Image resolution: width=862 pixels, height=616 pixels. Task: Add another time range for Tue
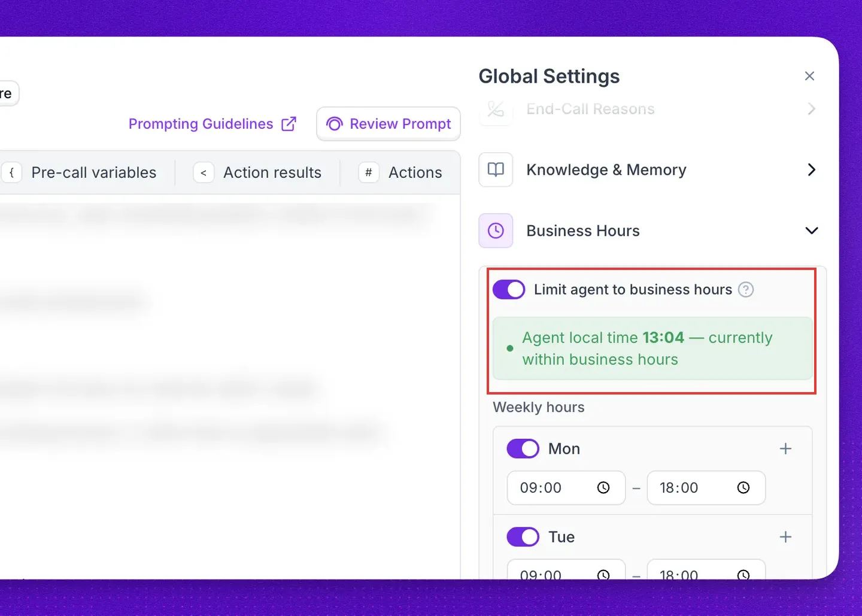pyautogui.click(x=785, y=537)
